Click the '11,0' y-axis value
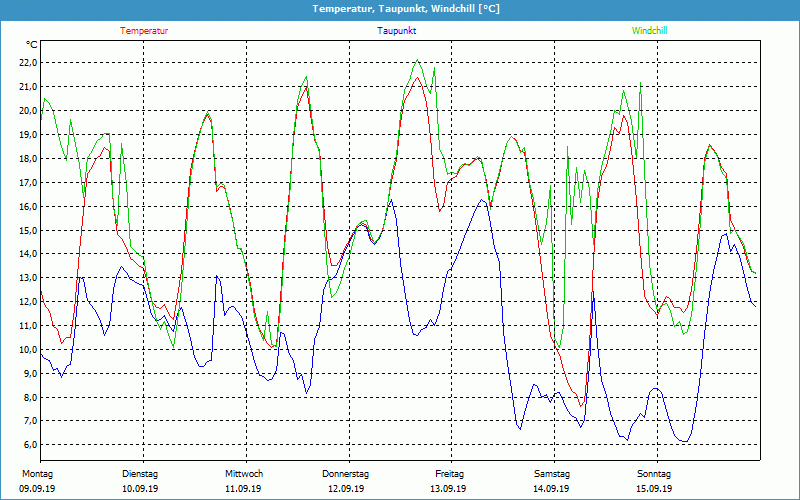The width and height of the screenshot is (800, 500). click(x=28, y=326)
